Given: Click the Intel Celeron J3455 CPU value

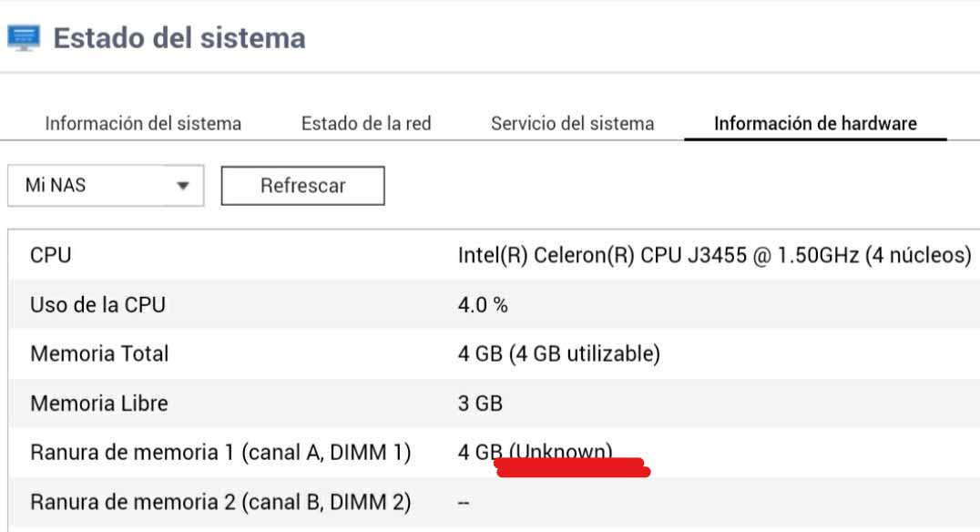Looking at the screenshot, I should tap(714, 255).
